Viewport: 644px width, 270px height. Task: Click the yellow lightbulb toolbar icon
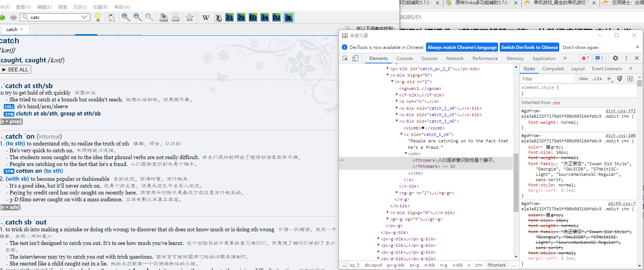click(98, 17)
